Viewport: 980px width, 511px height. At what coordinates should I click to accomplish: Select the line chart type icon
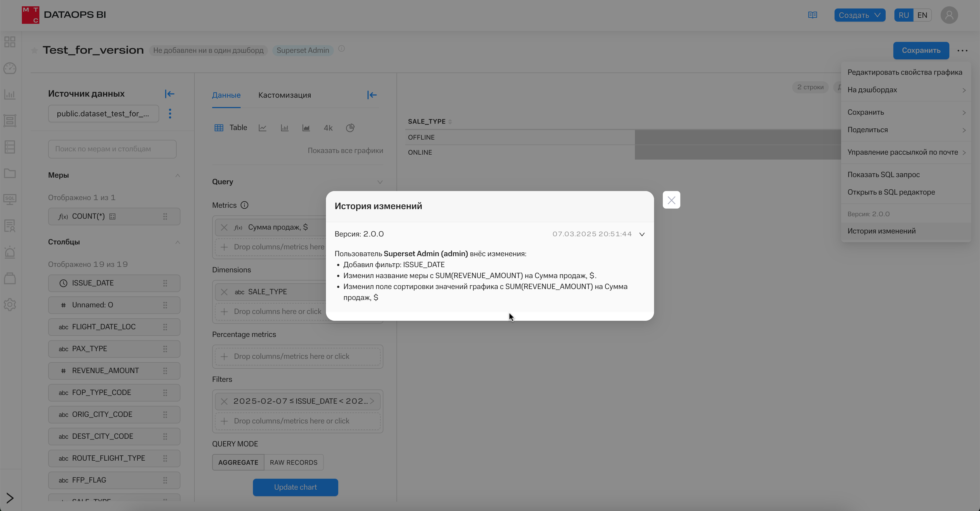pyautogui.click(x=262, y=128)
